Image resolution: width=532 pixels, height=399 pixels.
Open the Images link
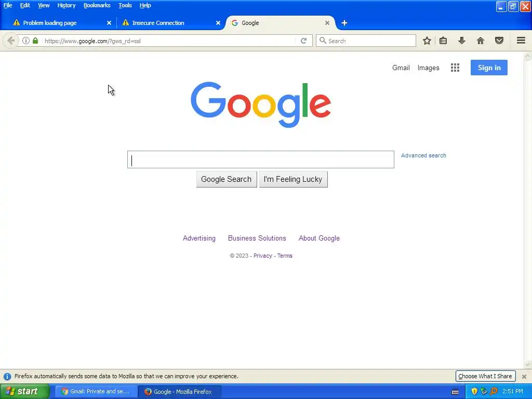pyautogui.click(x=428, y=68)
